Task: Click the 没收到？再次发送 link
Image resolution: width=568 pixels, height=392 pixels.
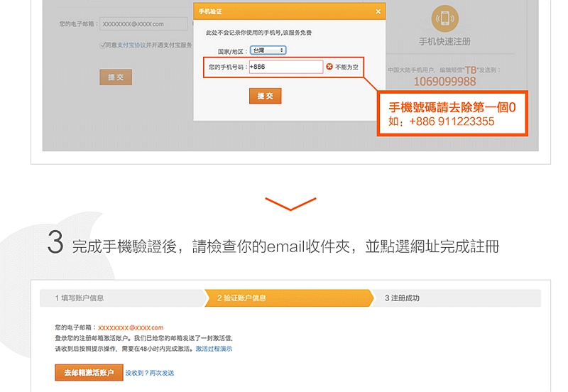Action: pos(150,373)
